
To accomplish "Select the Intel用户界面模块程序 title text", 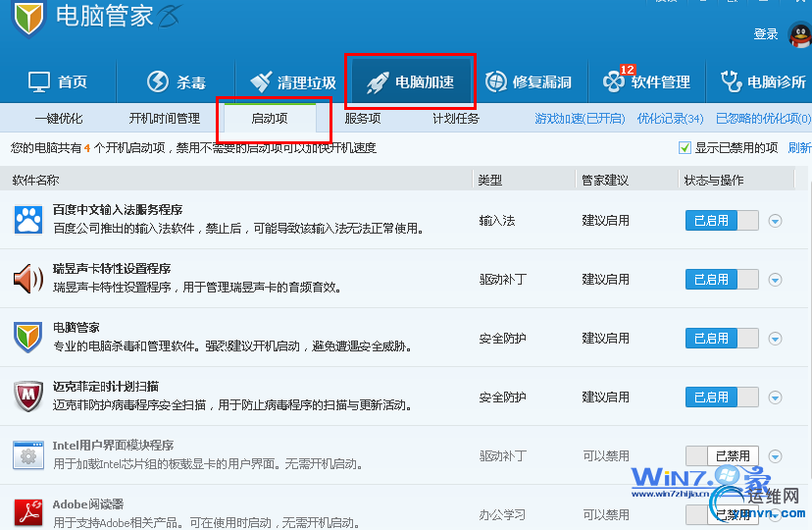I will [x=113, y=446].
